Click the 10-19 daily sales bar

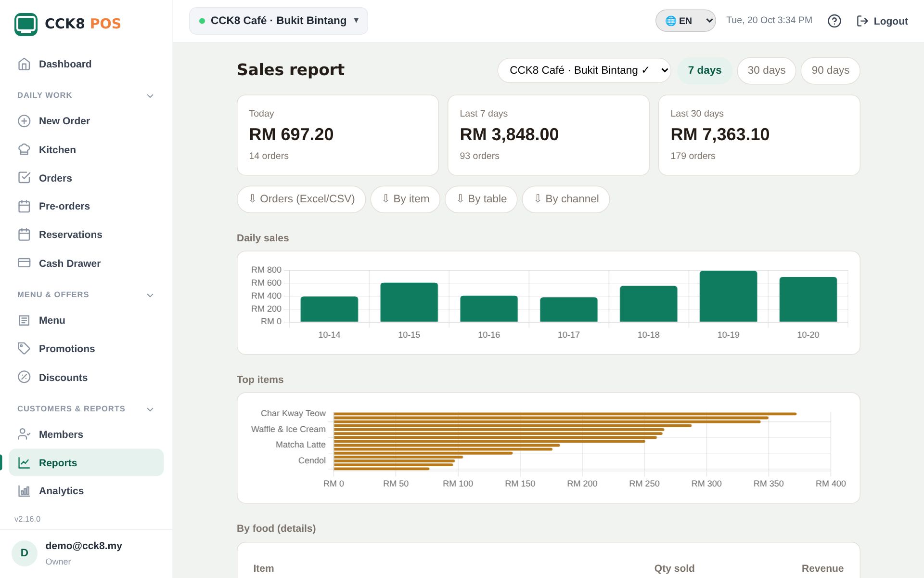tap(728, 296)
